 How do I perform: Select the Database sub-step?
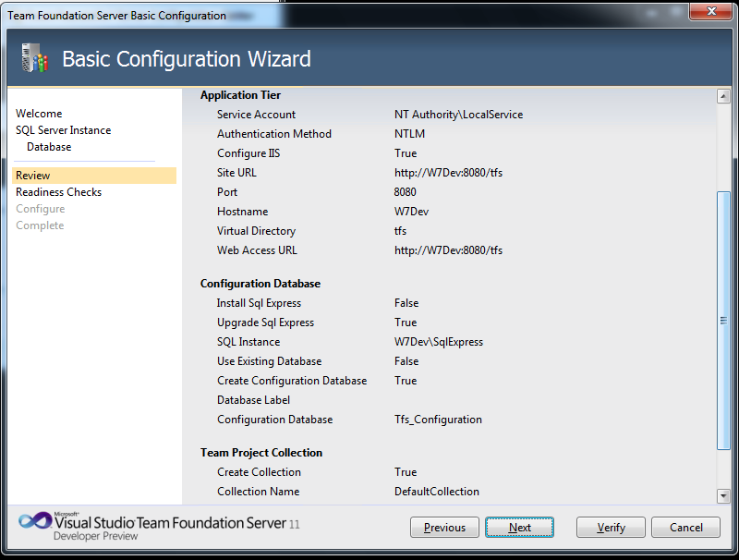pyautogui.click(x=49, y=147)
